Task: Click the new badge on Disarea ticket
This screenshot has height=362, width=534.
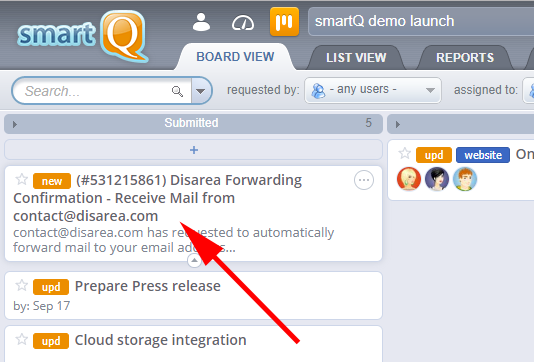Action: [52, 181]
